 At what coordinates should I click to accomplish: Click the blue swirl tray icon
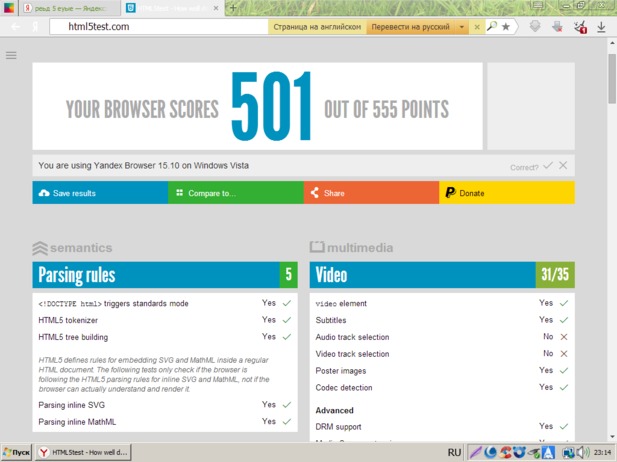click(x=490, y=453)
